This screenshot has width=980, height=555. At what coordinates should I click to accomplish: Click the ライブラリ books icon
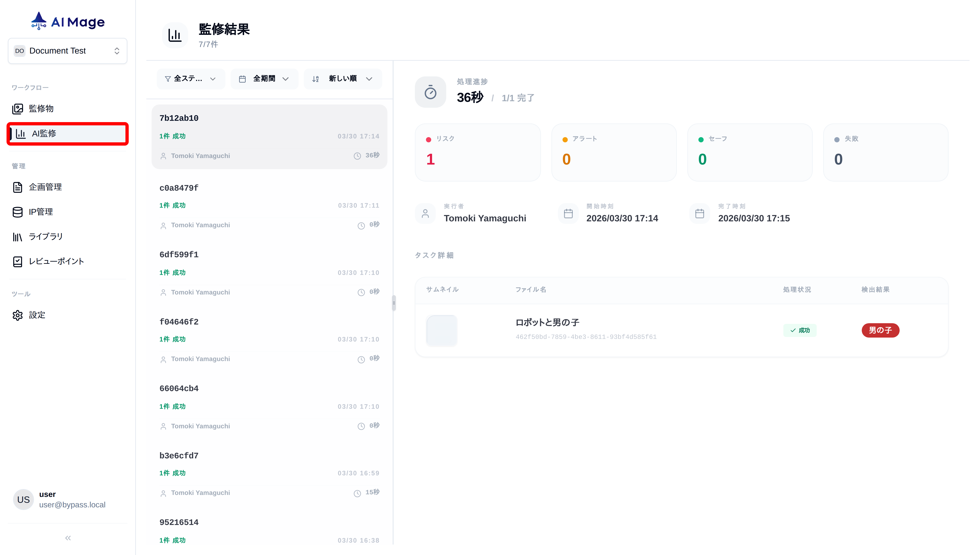[18, 237]
